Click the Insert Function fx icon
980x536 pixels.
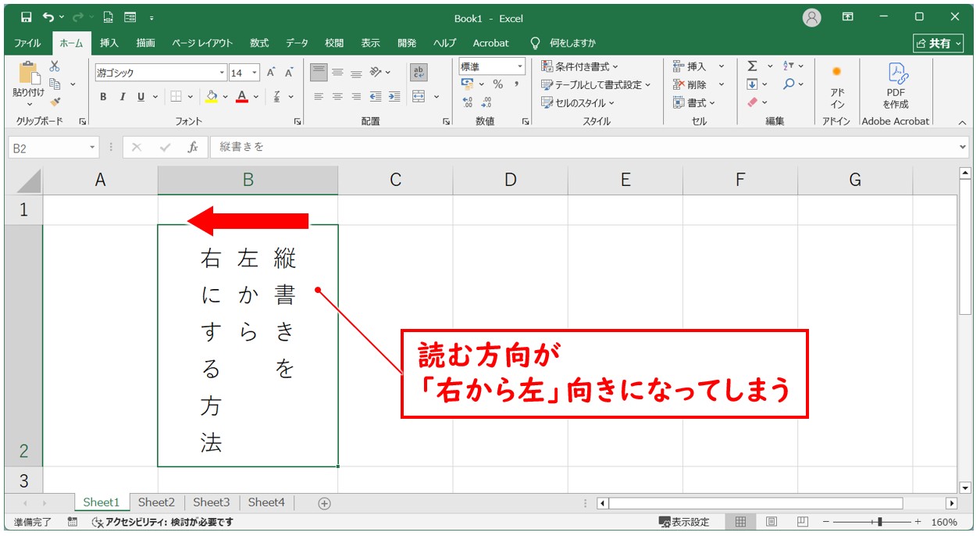(x=193, y=147)
